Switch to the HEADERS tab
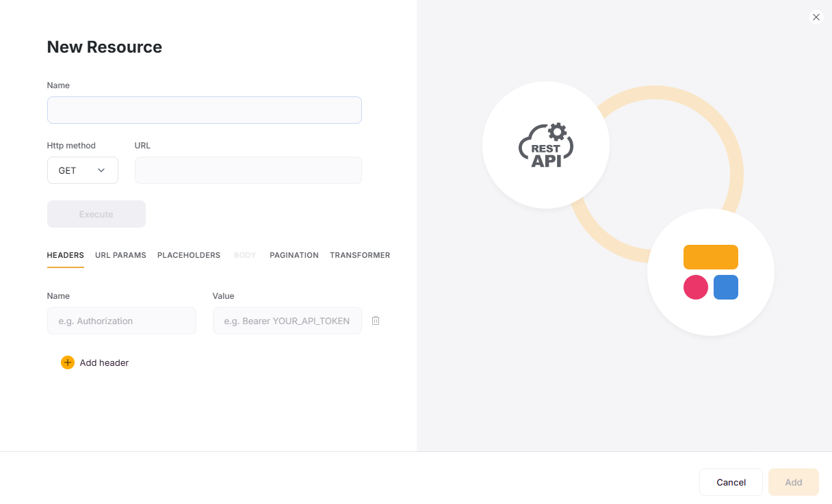This screenshot has height=504, width=832. pyautogui.click(x=66, y=255)
